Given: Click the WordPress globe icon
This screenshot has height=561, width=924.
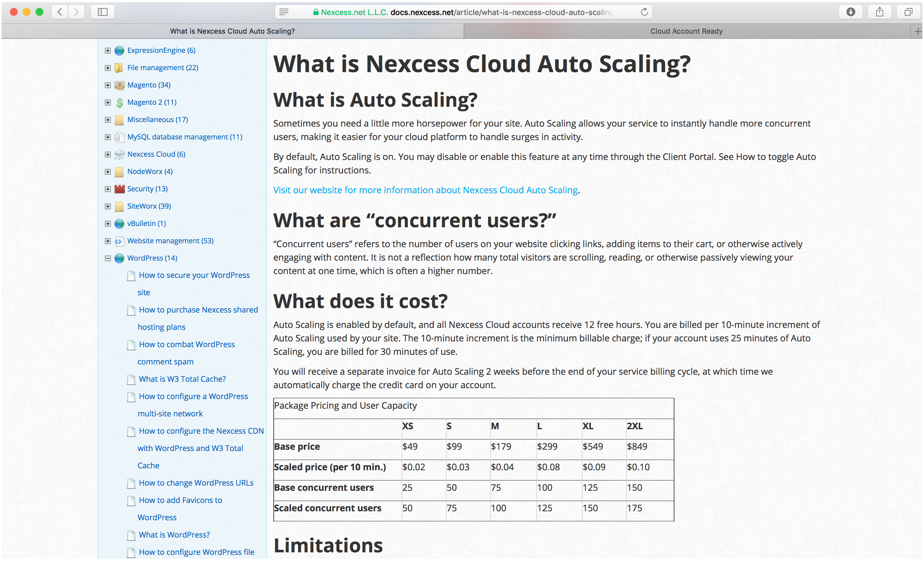Looking at the screenshot, I should [119, 258].
